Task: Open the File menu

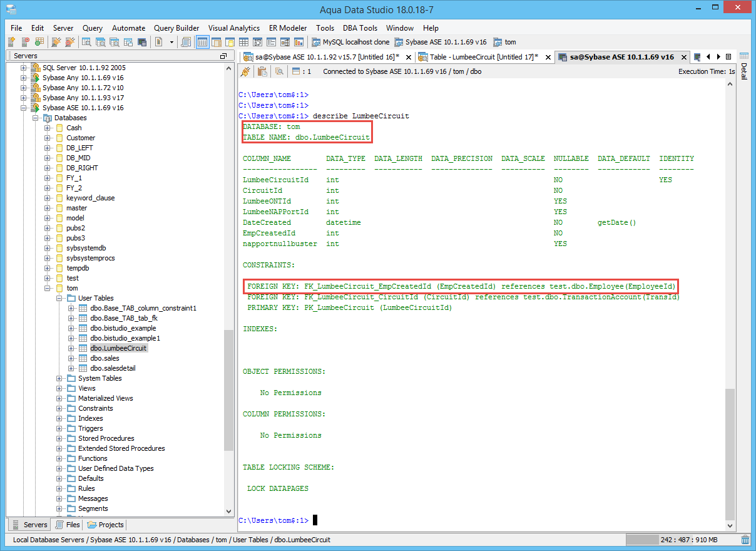Action: click(16, 28)
